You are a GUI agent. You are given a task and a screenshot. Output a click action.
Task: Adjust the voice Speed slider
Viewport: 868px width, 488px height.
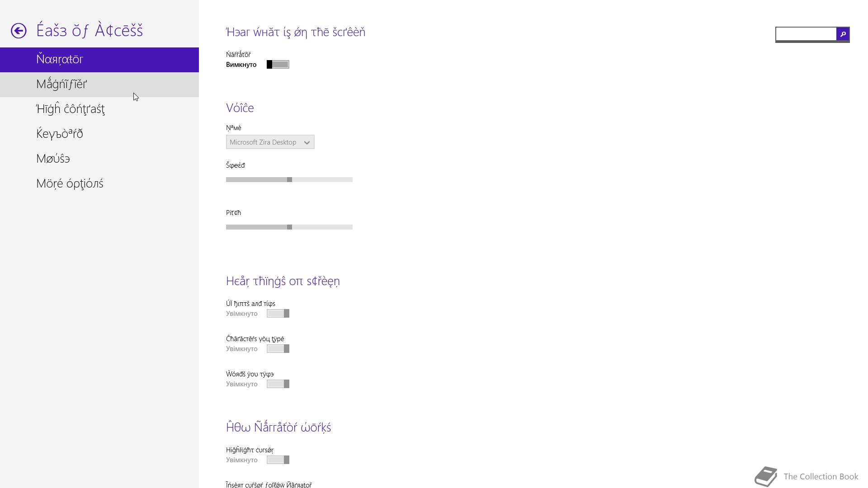coord(289,180)
